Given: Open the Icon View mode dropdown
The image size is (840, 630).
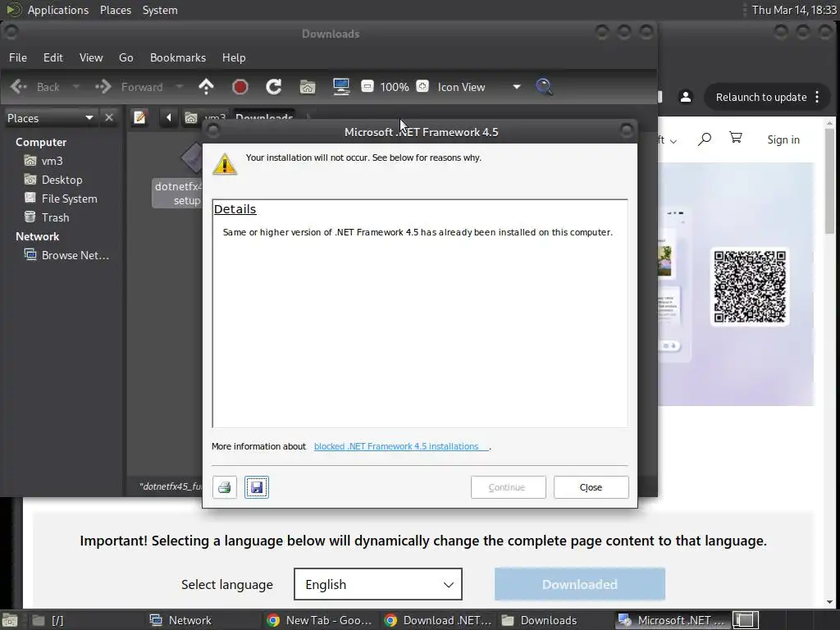Looking at the screenshot, I should point(478,87).
